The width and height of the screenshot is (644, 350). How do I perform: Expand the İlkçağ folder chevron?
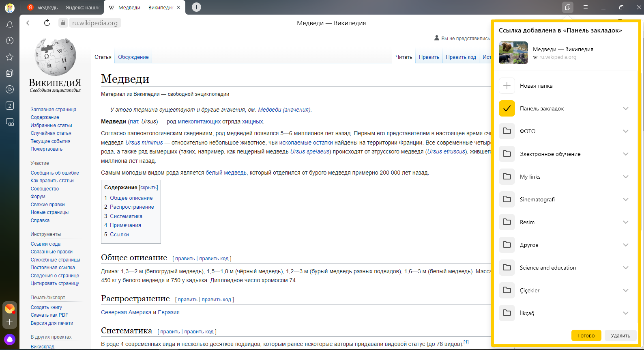[x=626, y=313]
